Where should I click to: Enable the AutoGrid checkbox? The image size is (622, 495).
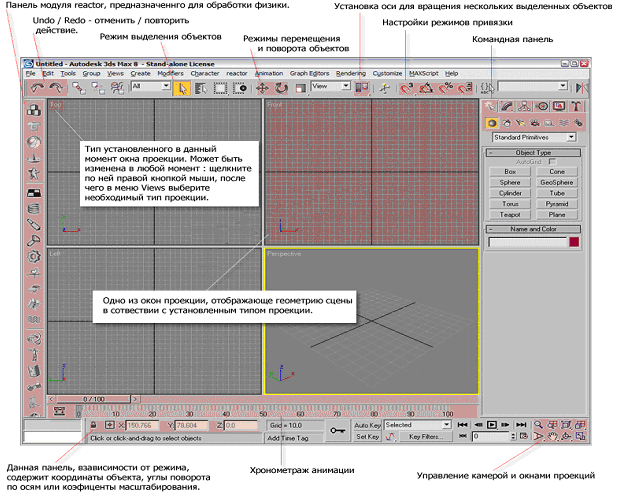(552, 162)
